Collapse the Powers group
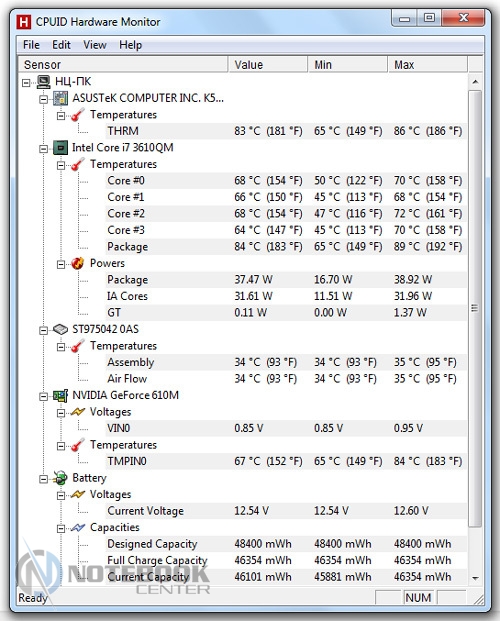The width and height of the screenshot is (500, 621). pos(61,264)
